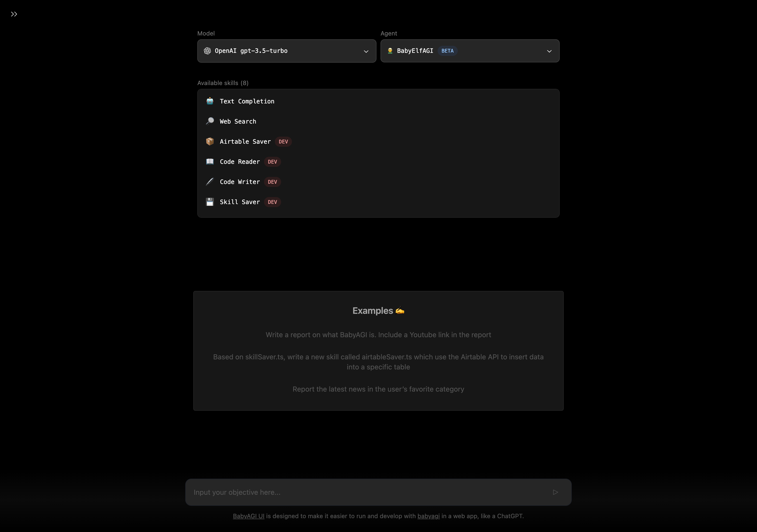Open the Agent dropdown chevron

click(x=549, y=51)
